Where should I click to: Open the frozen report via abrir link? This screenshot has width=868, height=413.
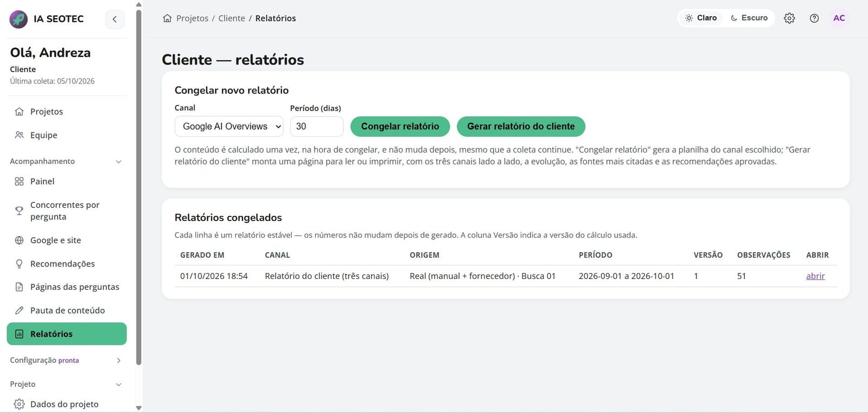815,276
